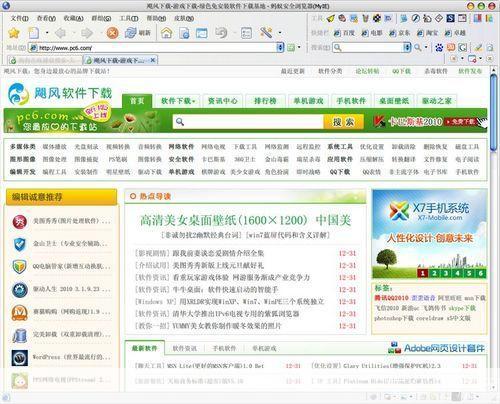Click the X7手机系统 advertisement image
500x404 pixels.
point(429,233)
